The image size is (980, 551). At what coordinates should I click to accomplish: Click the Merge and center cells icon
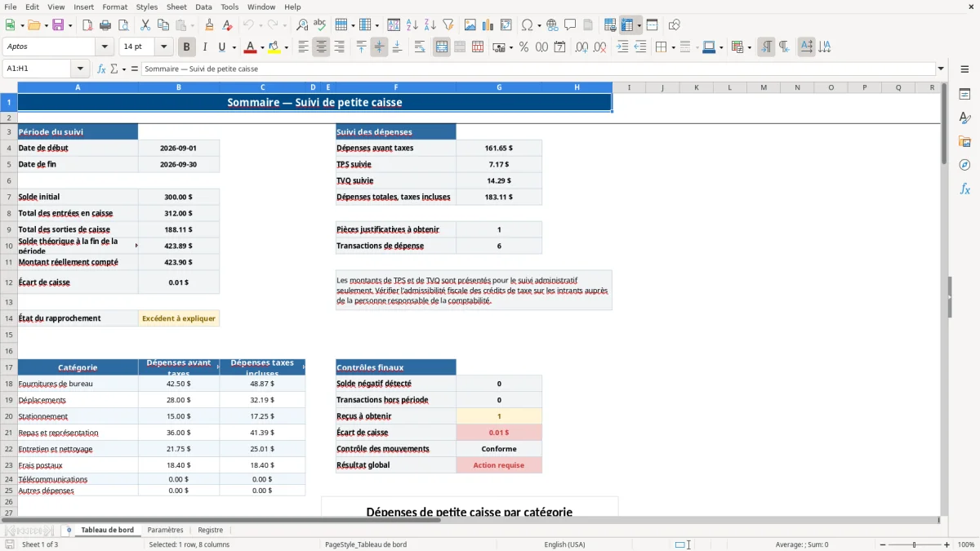(x=442, y=47)
